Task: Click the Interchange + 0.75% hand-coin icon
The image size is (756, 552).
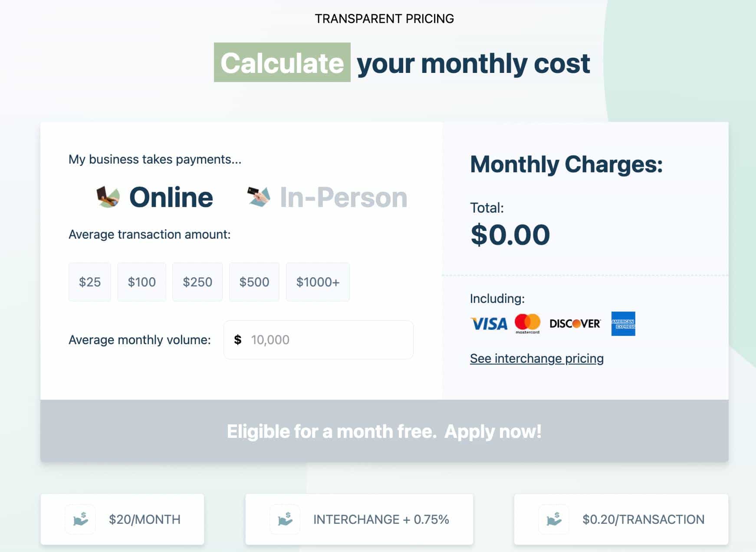Action: coord(285,519)
